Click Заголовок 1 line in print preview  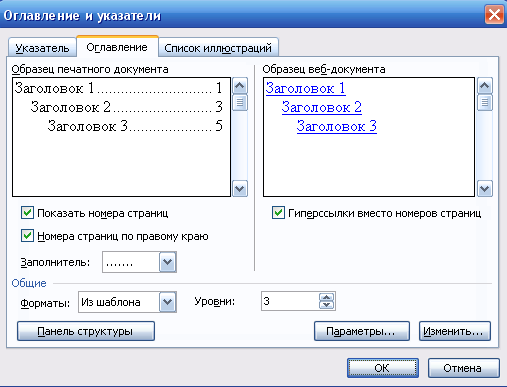pyautogui.click(x=118, y=88)
